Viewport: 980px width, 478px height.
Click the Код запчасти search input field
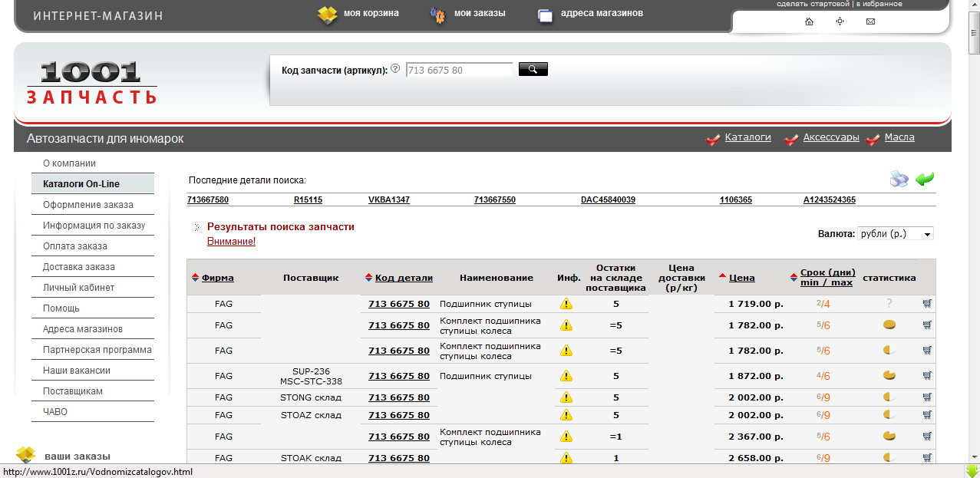pos(459,70)
